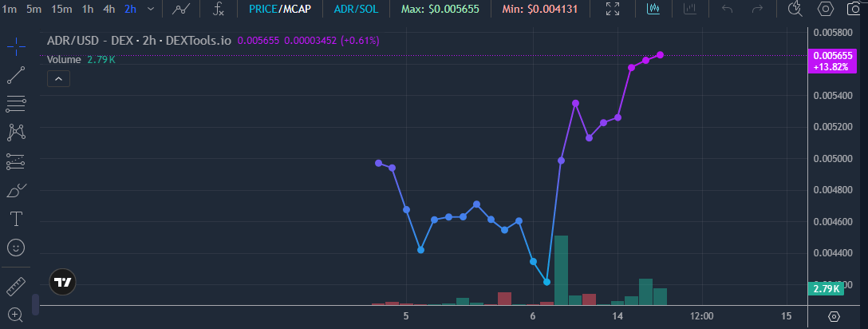Select the 15m timeframe

[61, 9]
